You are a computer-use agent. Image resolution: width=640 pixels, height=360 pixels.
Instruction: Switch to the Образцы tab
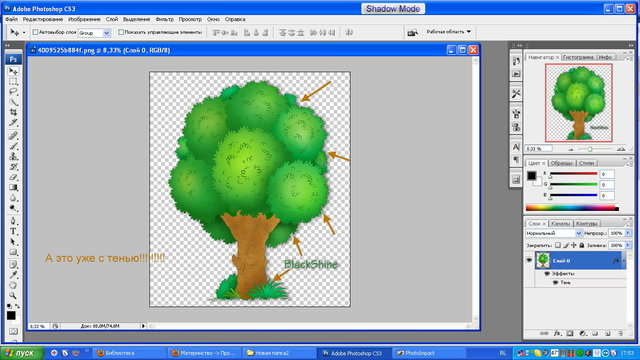pos(561,163)
